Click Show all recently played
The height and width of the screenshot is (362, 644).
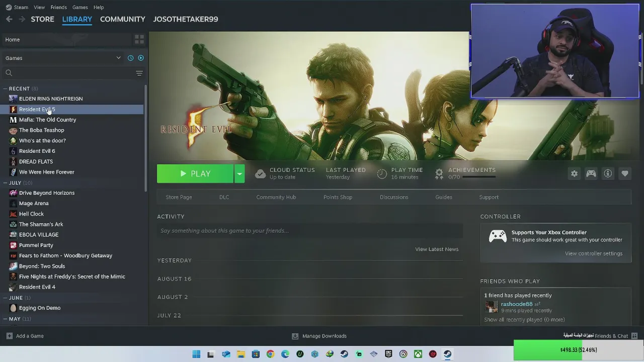click(x=524, y=320)
